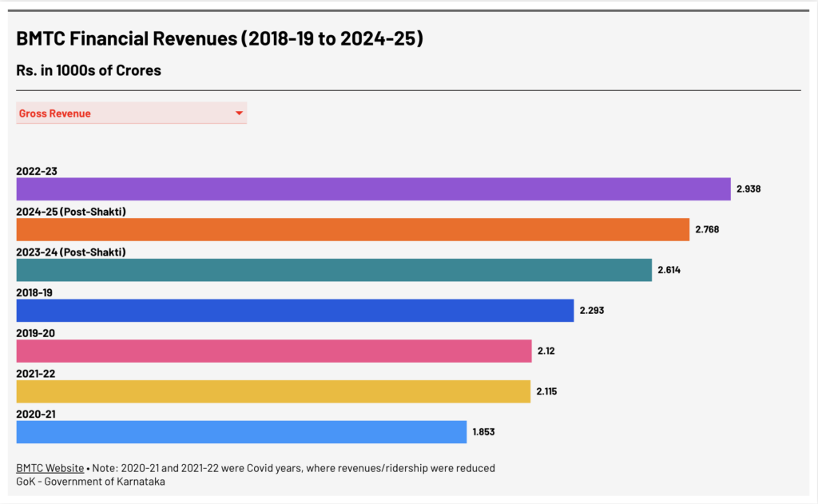Select the 2022-23 axis label

[x=35, y=170]
